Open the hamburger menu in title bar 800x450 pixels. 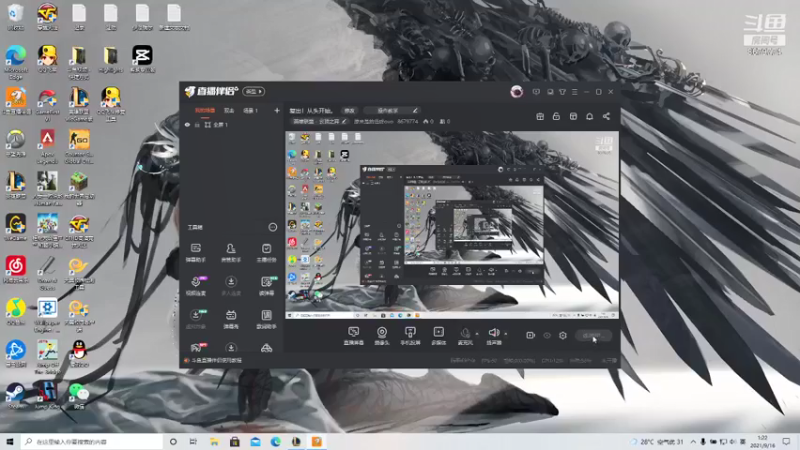point(574,92)
